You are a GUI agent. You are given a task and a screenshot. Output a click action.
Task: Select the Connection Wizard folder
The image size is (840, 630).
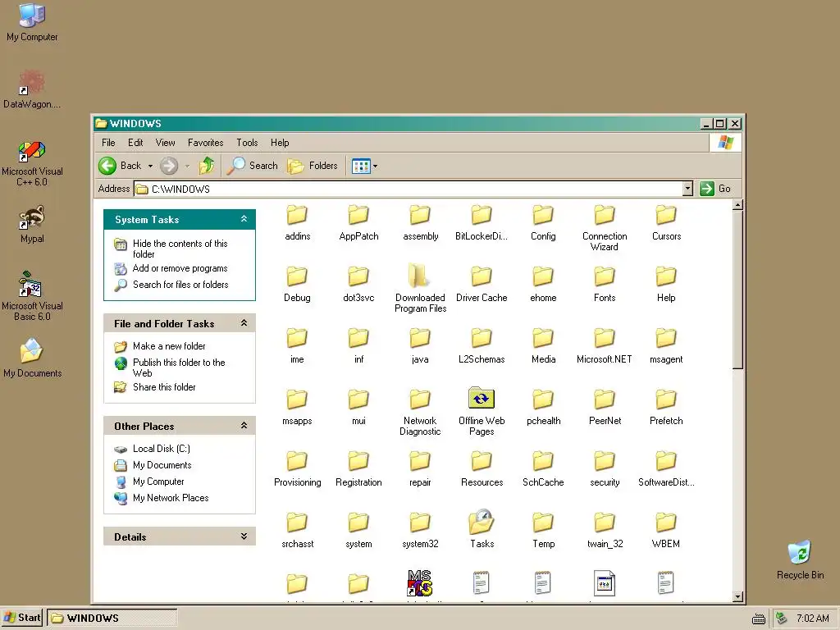605,228
